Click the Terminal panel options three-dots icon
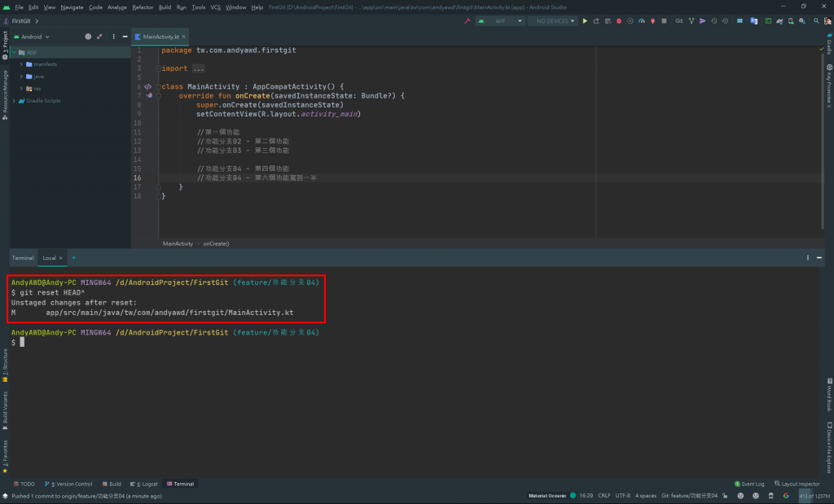This screenshot has height=504, width=834. 807,258
